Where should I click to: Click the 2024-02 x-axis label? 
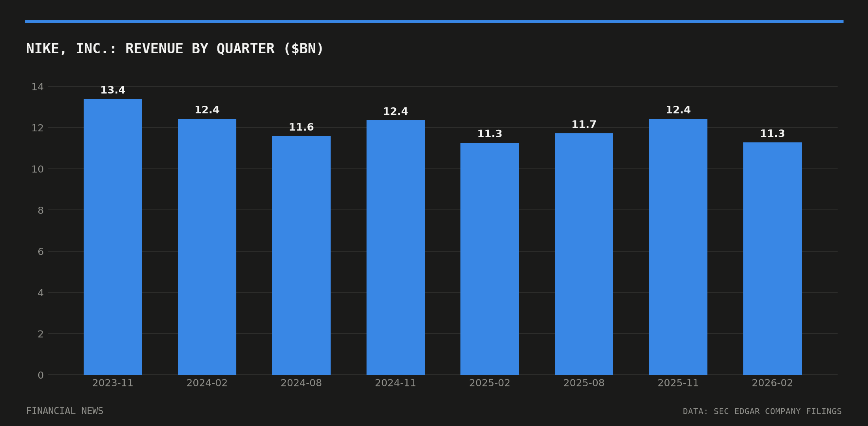pos(207,383)
